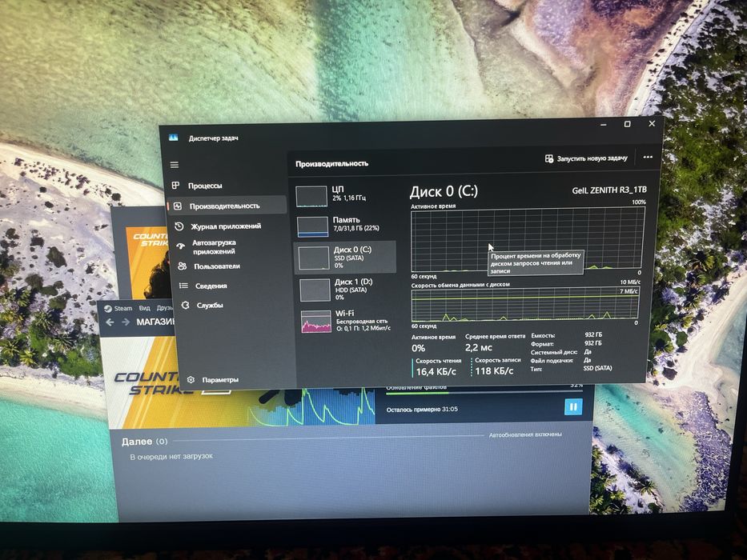Click the Steam back arrow
Screen dimensions: 747x560
[x=110, y=322]
